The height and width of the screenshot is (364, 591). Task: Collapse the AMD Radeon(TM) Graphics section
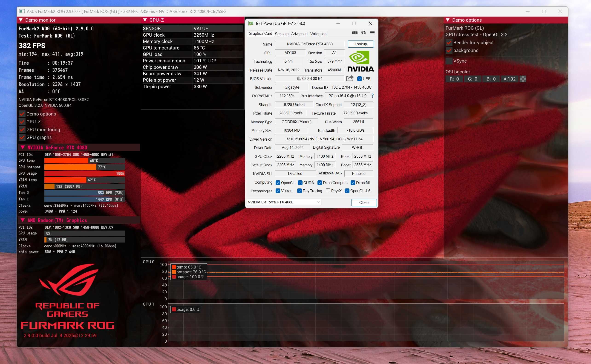tap(23, 220)
